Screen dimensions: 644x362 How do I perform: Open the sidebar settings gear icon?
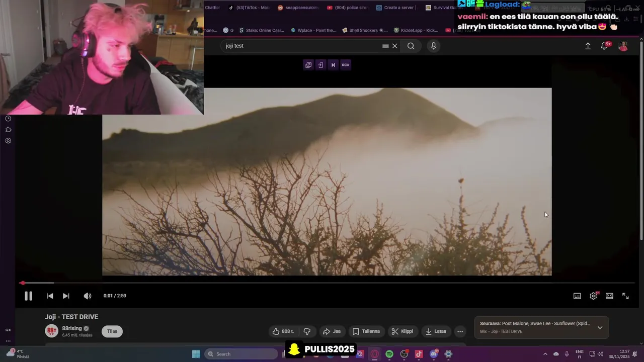tap(8, 141)
